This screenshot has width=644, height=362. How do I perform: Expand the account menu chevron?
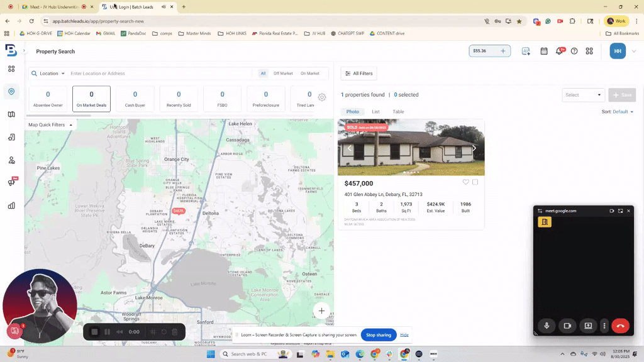634,52
